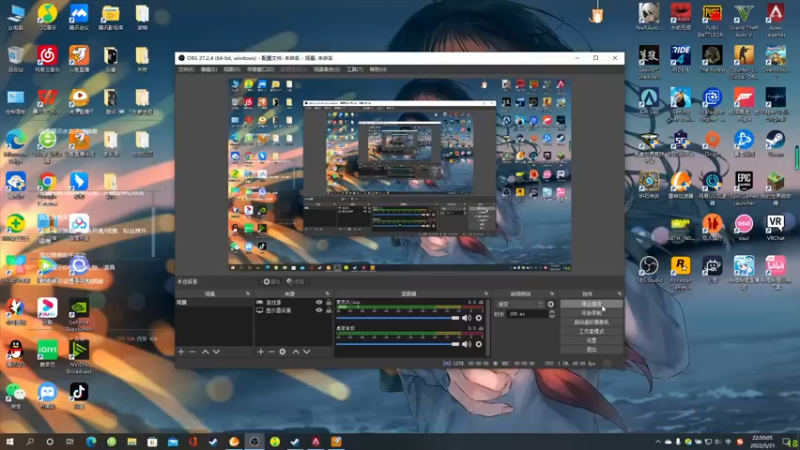Open the scene transition type dropdown

coord(519,304)
